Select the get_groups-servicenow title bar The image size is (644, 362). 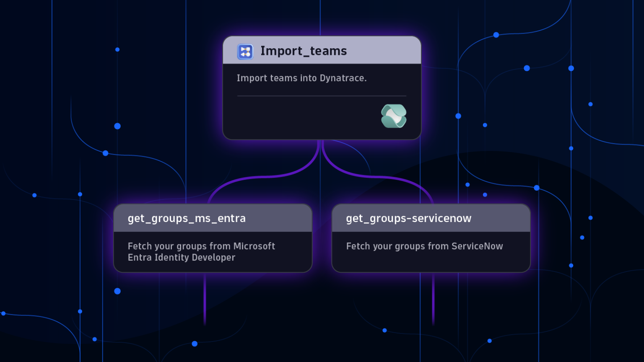(431, 218)
